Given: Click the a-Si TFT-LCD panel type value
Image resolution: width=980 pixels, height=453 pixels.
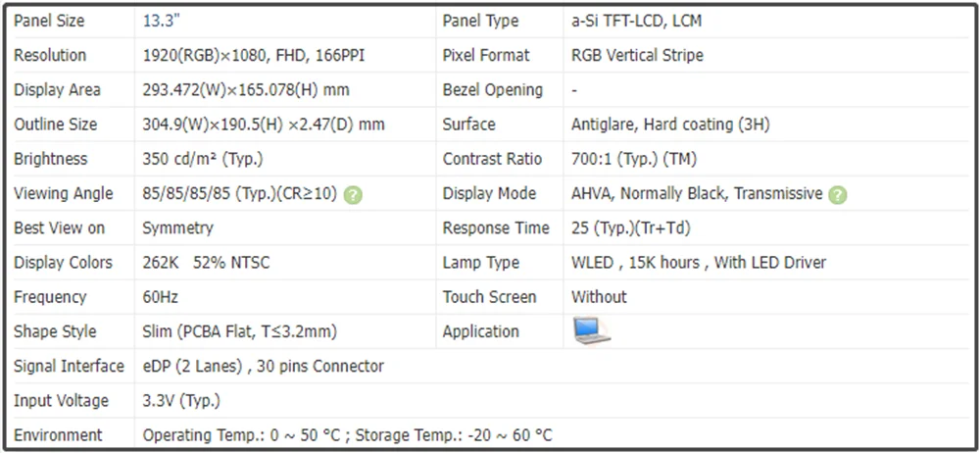Looking at the screenshot, I should coord(636,21).
